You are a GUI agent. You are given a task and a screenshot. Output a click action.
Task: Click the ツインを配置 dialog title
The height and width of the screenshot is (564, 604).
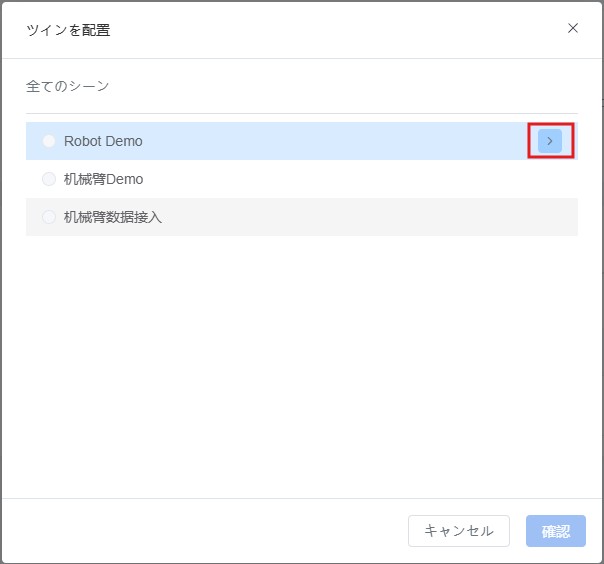(68, 30)
